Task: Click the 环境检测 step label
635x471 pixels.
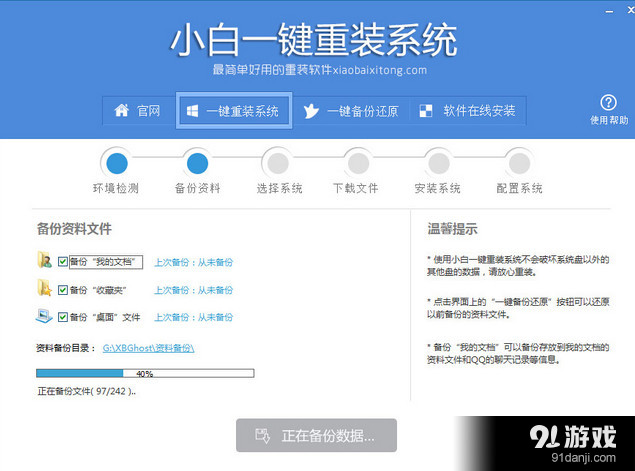Action: (116, 188)
